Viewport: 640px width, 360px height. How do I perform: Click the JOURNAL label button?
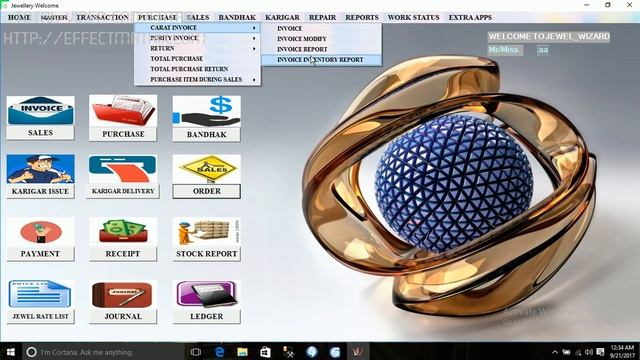point(123,316)
